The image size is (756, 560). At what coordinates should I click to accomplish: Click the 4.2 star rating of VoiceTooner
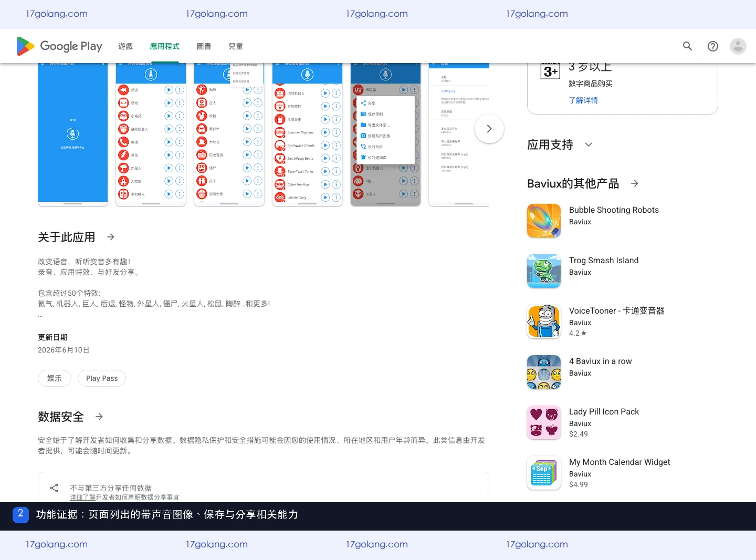[x=578, y=333]
